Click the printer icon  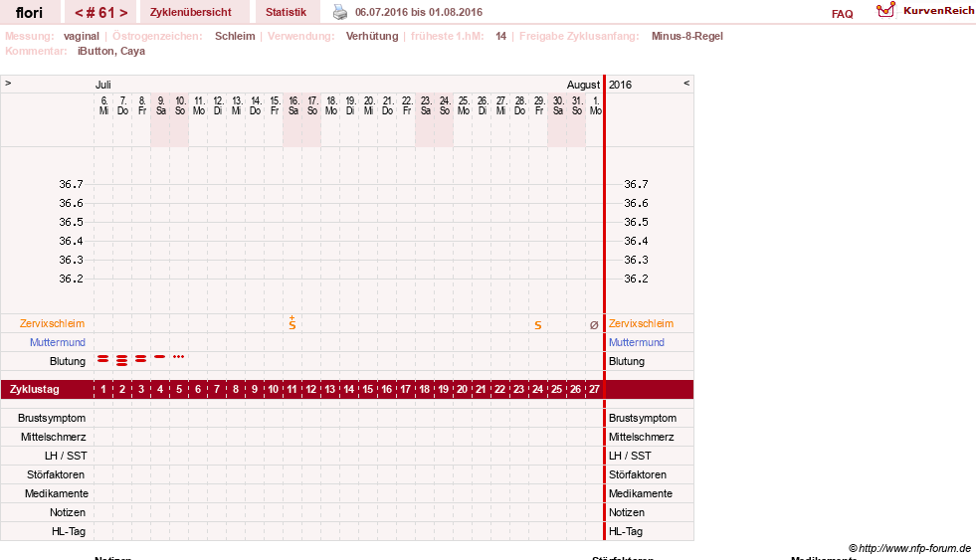(340, 12)
